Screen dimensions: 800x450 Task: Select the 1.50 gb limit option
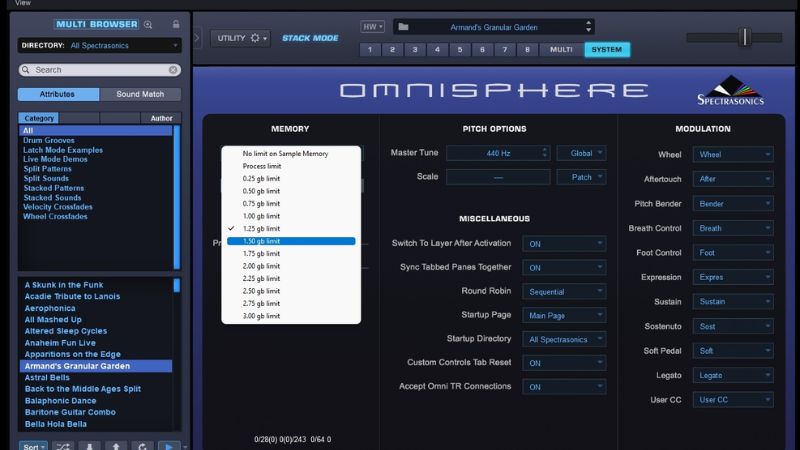coord(291,241)
